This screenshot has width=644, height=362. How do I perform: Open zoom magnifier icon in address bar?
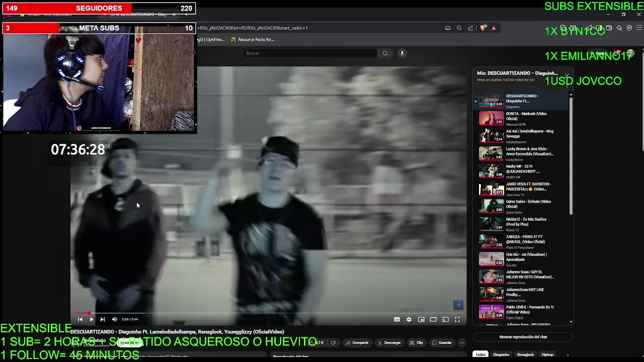pos(459,28)
